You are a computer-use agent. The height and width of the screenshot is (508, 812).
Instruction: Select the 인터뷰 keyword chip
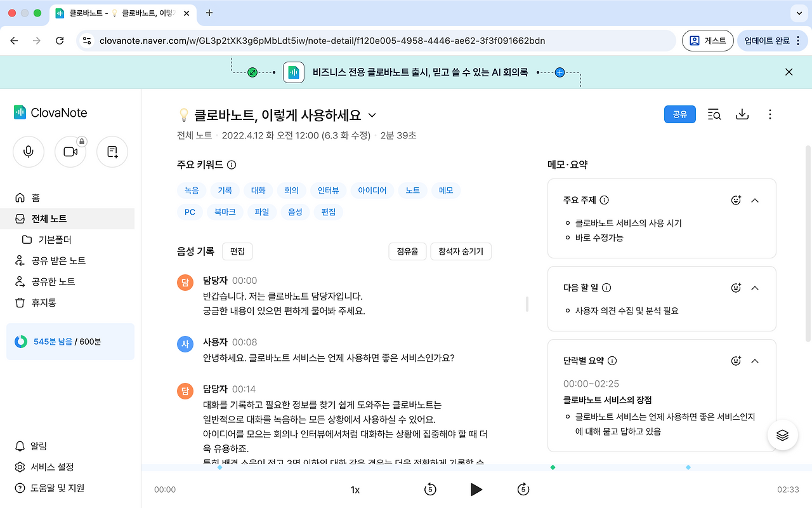tap(328, 190)
